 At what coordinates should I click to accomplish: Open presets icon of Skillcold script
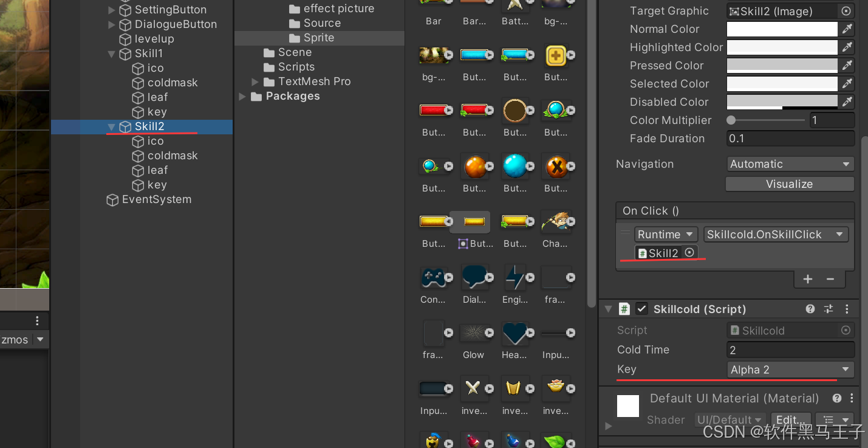click(x=829, y=309)
